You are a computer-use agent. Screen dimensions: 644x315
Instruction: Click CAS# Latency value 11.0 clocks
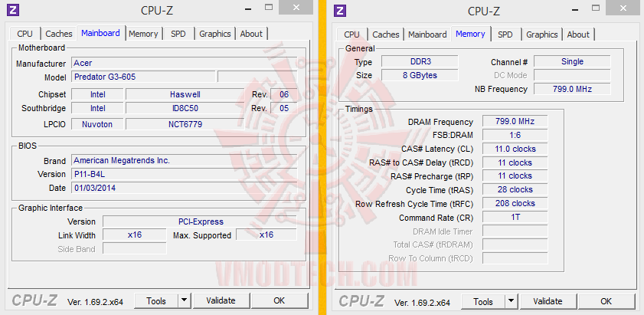[x=515, y=149]
